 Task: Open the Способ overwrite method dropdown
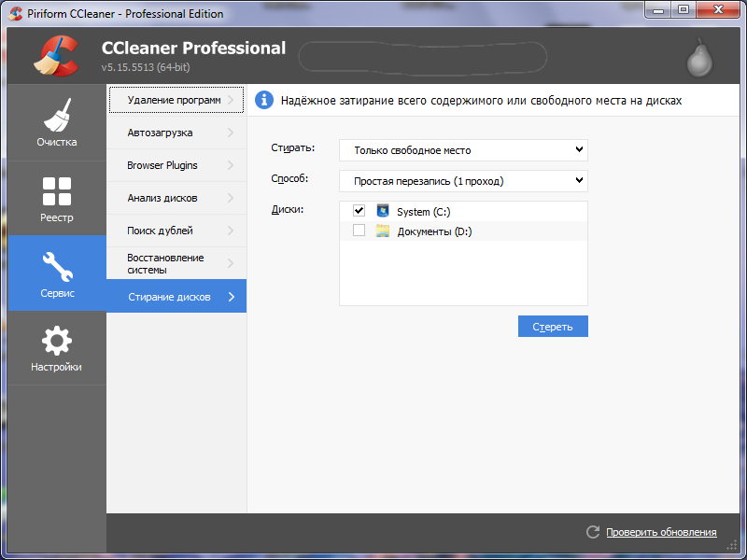(463, 180)
